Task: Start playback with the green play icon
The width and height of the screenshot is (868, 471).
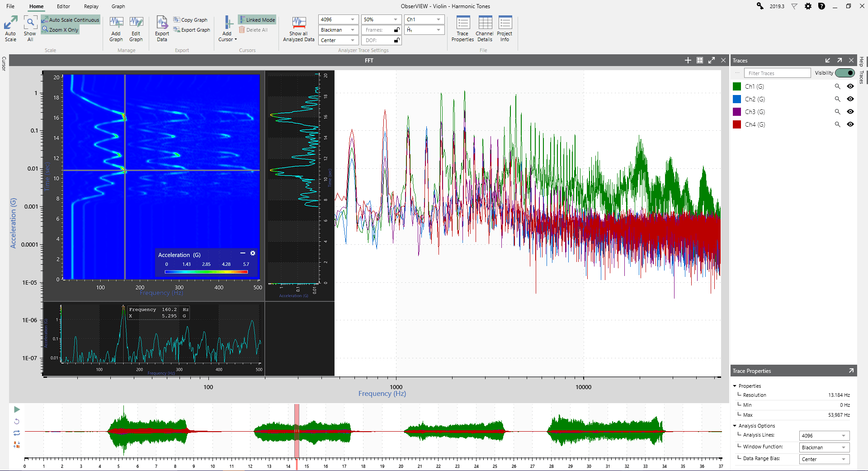Action: (x=17, y=409)
